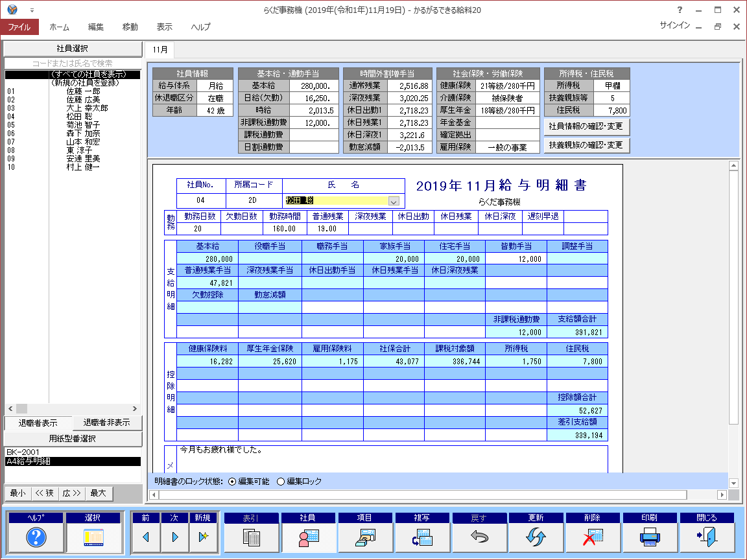Click 扶養親族の確認・変更 button
Viewport: 747px width, 560px height.
pos(586,145)
